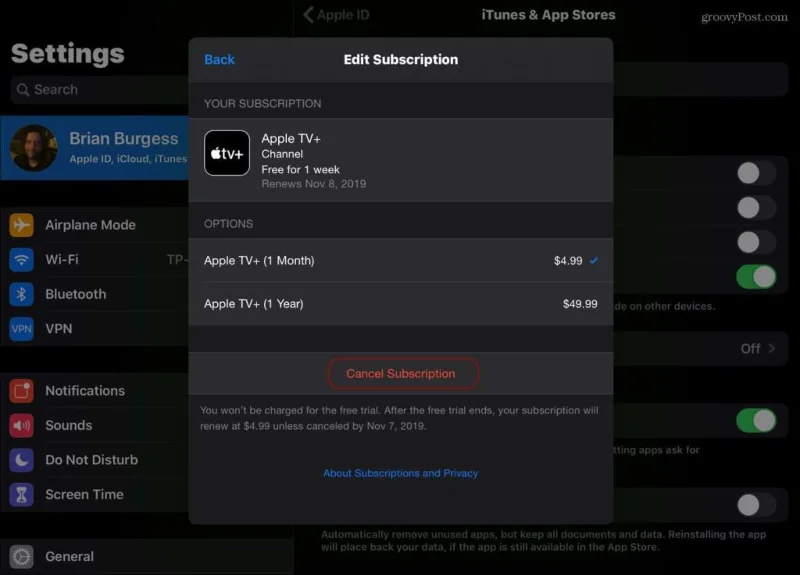Click the $49.99 yearly price

pos(580,304)
